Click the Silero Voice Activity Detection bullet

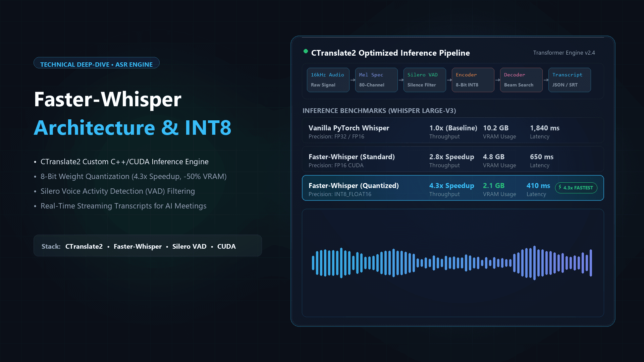pos(118,191)
